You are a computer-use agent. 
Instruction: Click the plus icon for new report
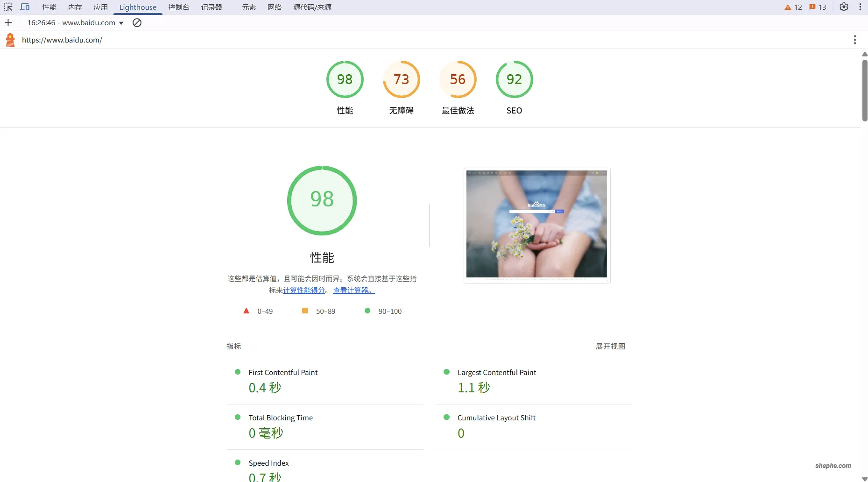point(8,22)
